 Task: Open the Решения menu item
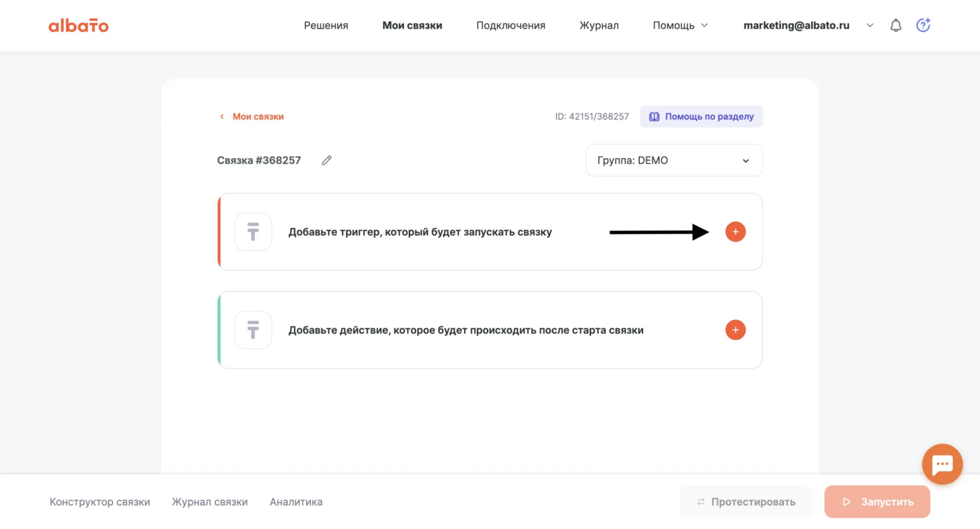tap(326, 25)
